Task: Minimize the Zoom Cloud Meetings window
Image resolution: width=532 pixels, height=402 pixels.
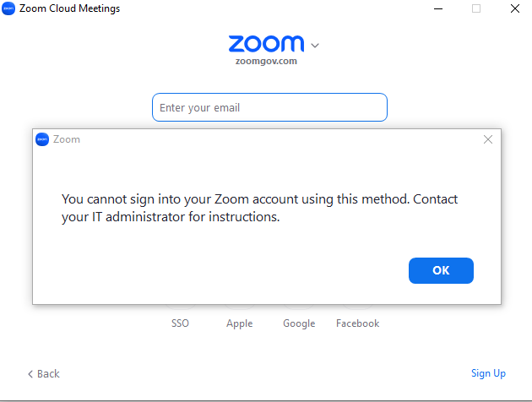Action: tap(437, 8)
